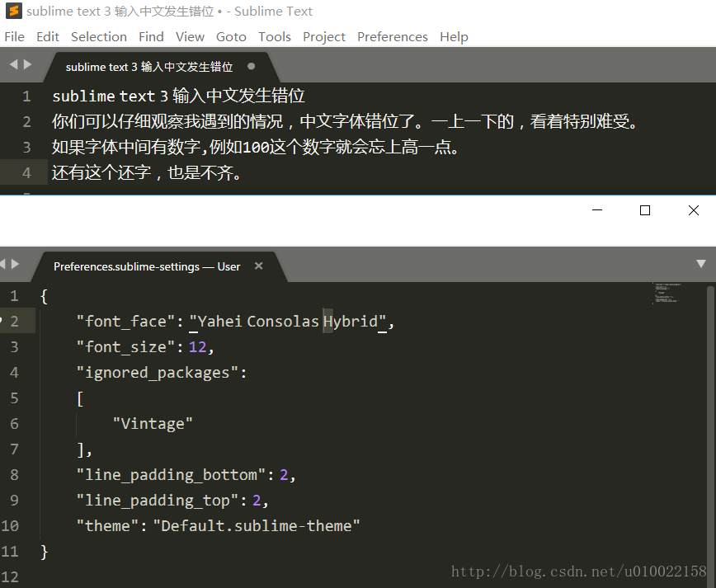Click the text line starting with 你们可以仔细观察
The height and width of the screenshot is (588, 716).
click(x=345, y=121)
